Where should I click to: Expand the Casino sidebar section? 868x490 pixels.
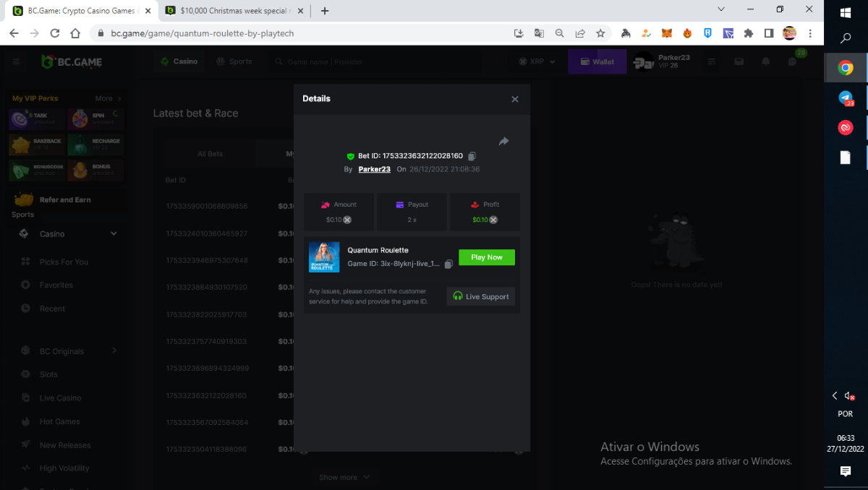pyautogui.click(x=114, y=233)
